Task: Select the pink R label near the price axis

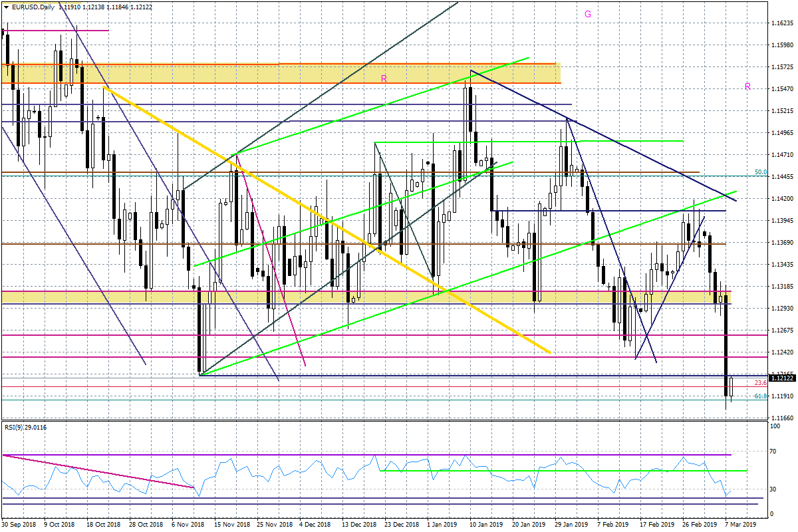Action: 747,86
